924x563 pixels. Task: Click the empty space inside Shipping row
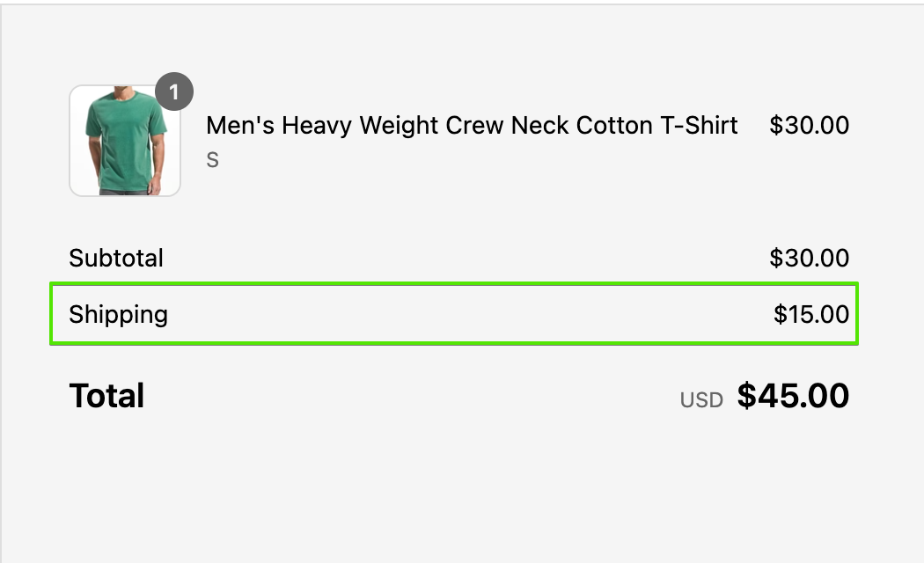click(x=466, y=314)
